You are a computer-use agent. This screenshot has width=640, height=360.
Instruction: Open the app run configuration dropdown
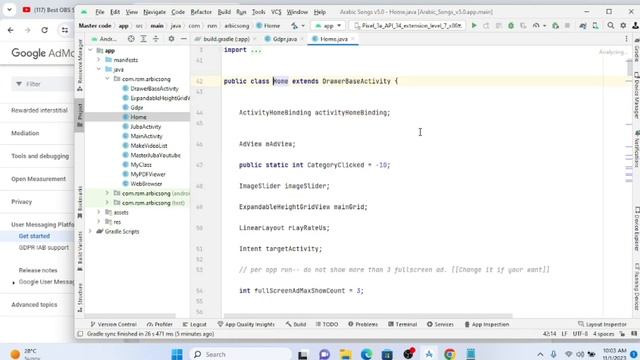tap(328, 26)
